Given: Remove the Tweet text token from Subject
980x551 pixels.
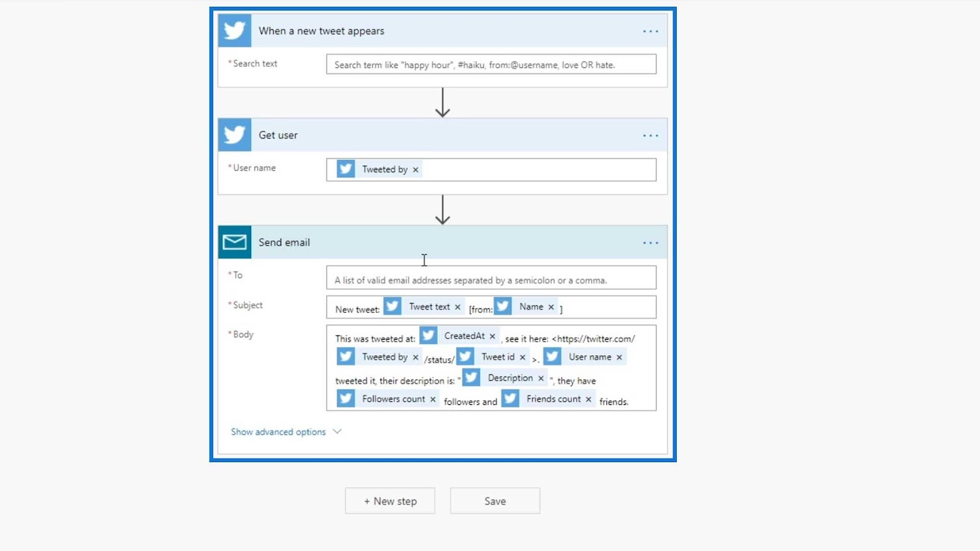Looking at the screenshot, I should pyautogui.click(x=458, y=307).
